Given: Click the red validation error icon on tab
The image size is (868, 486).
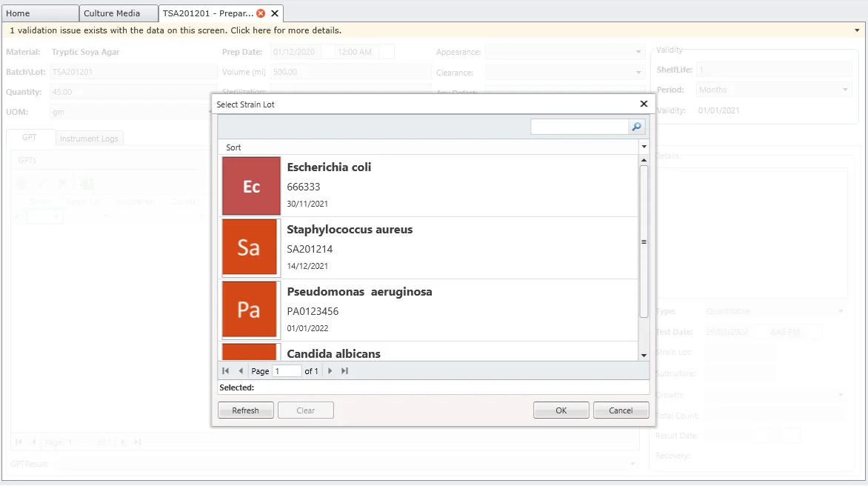Looking at the screenshot, I should [x=261, y=13].
